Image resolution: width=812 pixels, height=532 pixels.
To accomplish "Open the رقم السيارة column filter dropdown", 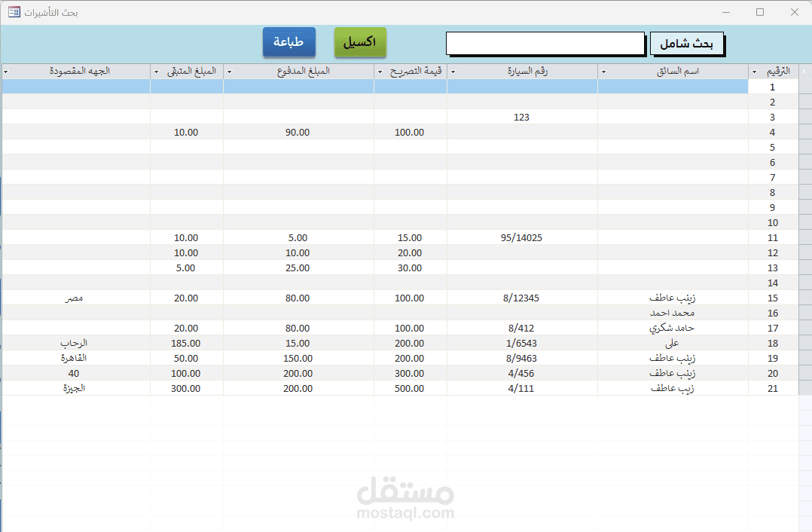I will 453,72.
